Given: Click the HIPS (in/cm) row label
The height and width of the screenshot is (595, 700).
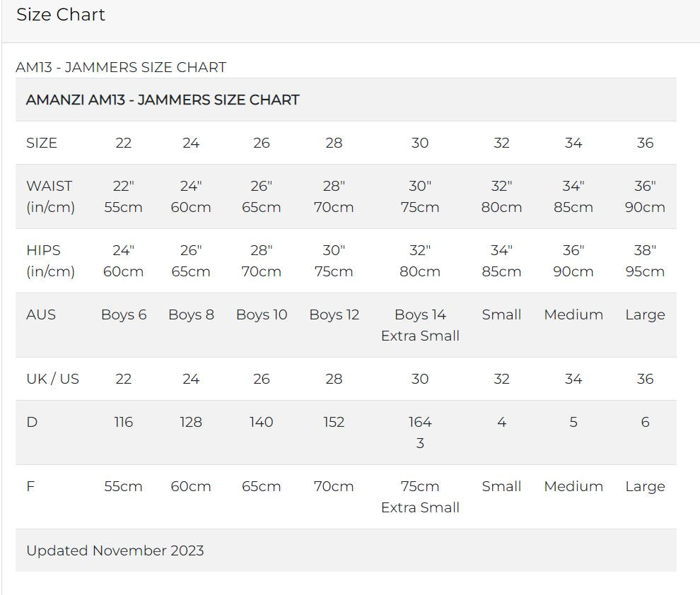Looking at the screenshot, I should pyautogui.click(x=50, y=261).
